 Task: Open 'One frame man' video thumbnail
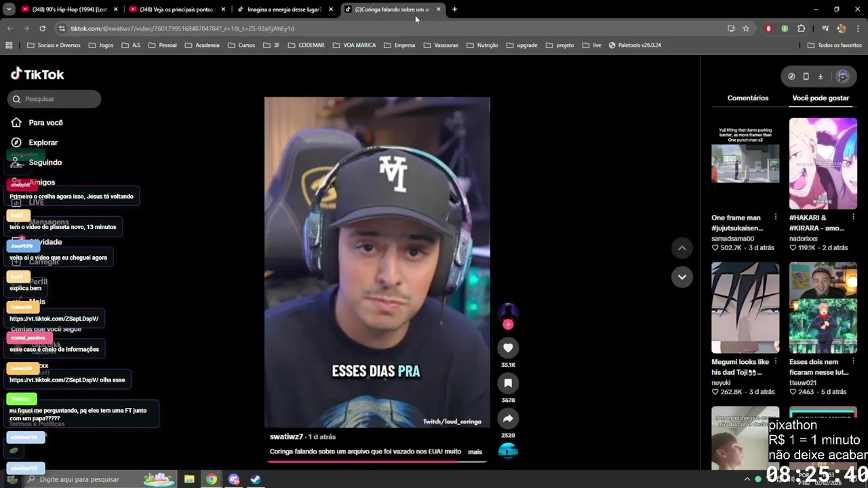[745, 163]
